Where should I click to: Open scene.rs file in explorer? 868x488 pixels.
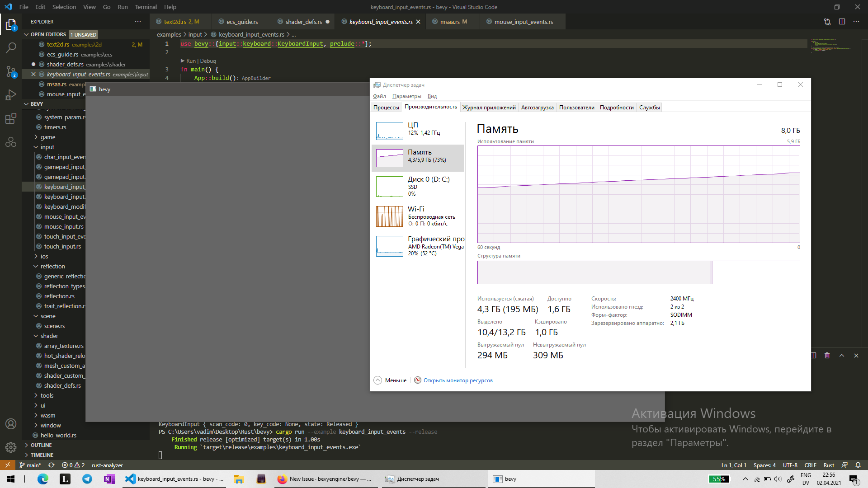click(54, 326)
